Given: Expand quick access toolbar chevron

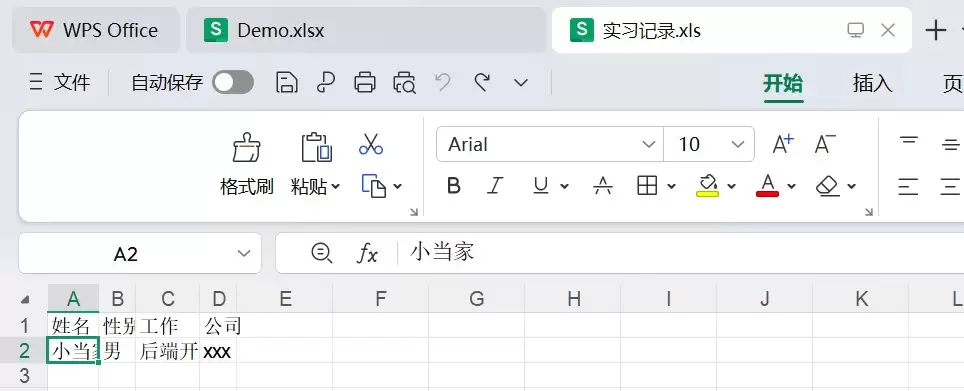Looking at the screenshot, I should [x=521, y=82].
